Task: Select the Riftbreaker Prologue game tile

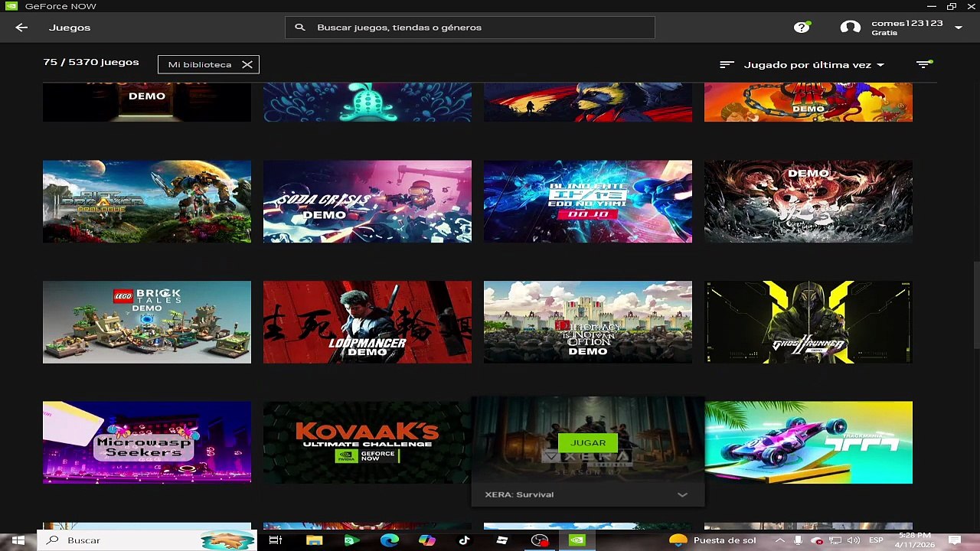Action: [147, 201]
